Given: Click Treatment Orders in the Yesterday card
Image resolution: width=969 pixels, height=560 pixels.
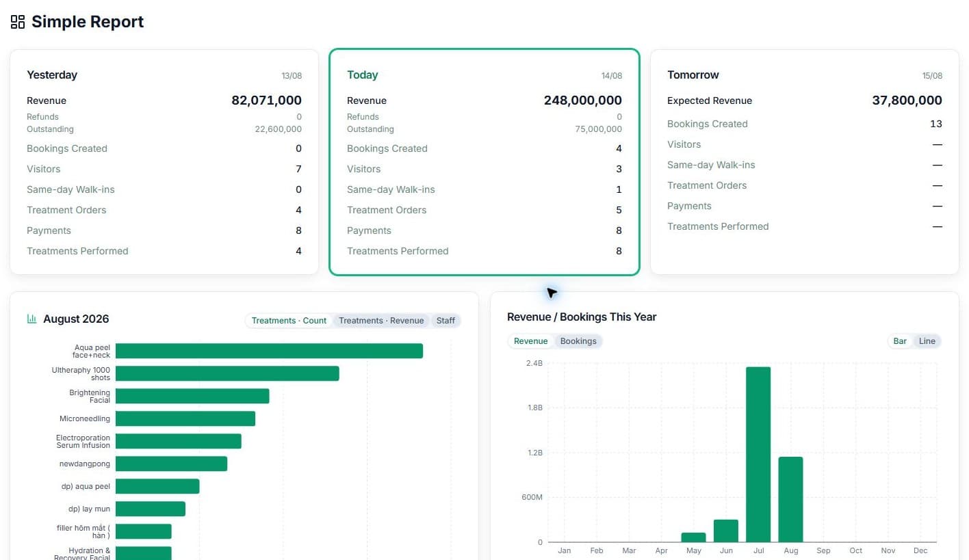Looking at the screenshot, I should point(66,210).
